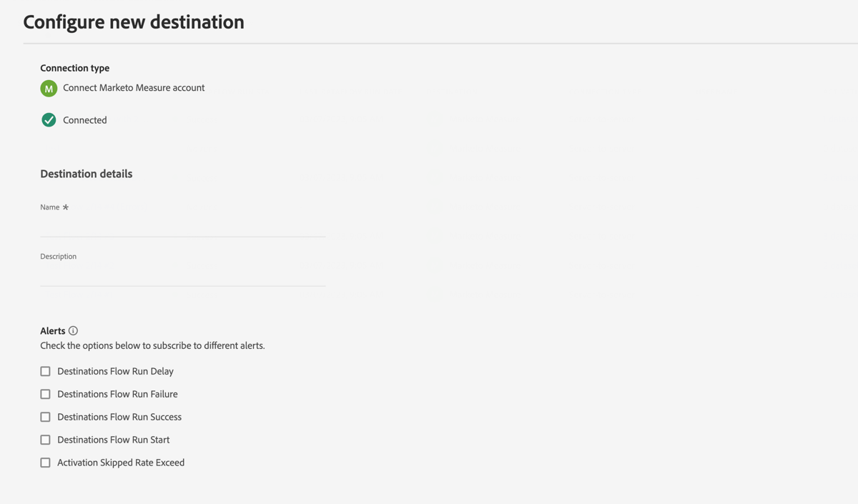This screenshot has height=504, width=858.
Task: Focus the Name input field
Action: click(183, 227)
